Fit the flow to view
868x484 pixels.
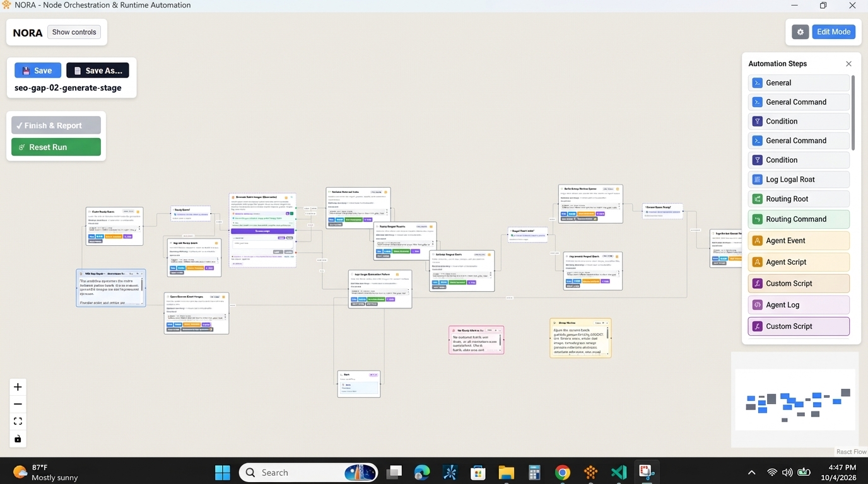pyautogui.click(x=18, y=421)
